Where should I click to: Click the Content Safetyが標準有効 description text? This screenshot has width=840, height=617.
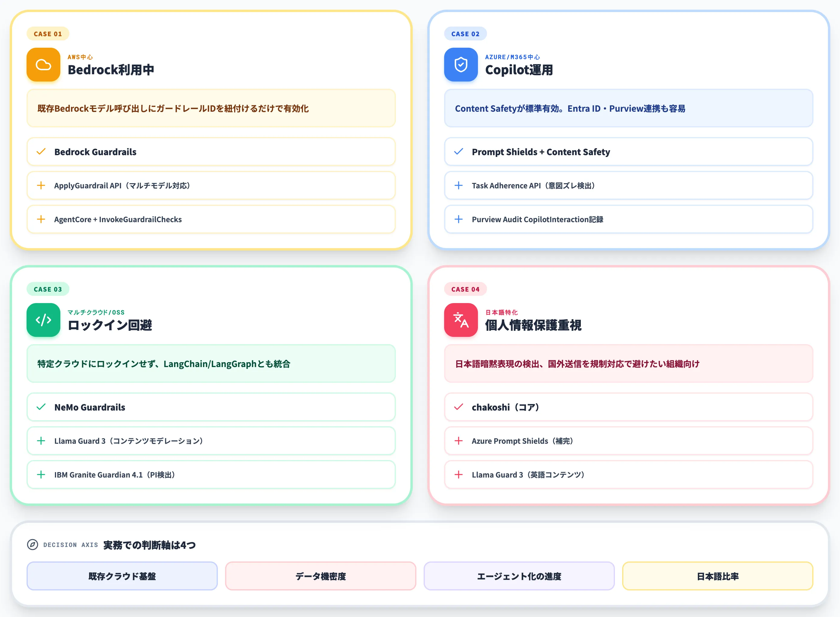(x=570, y=109)
